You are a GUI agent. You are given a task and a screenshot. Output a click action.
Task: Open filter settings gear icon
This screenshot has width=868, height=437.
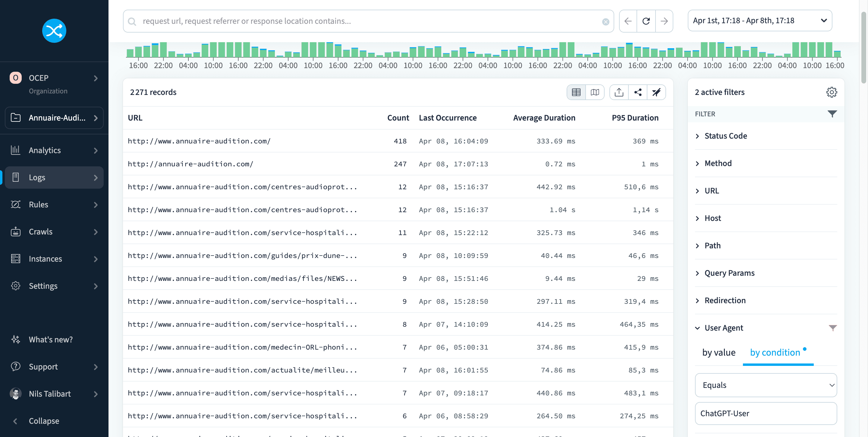point(832,92)
